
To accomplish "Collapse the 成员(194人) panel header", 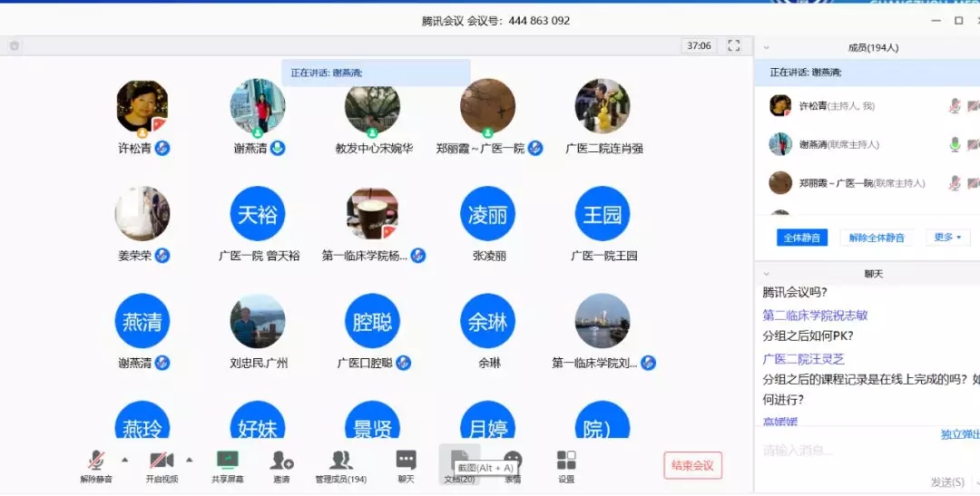I will (767, 47).
